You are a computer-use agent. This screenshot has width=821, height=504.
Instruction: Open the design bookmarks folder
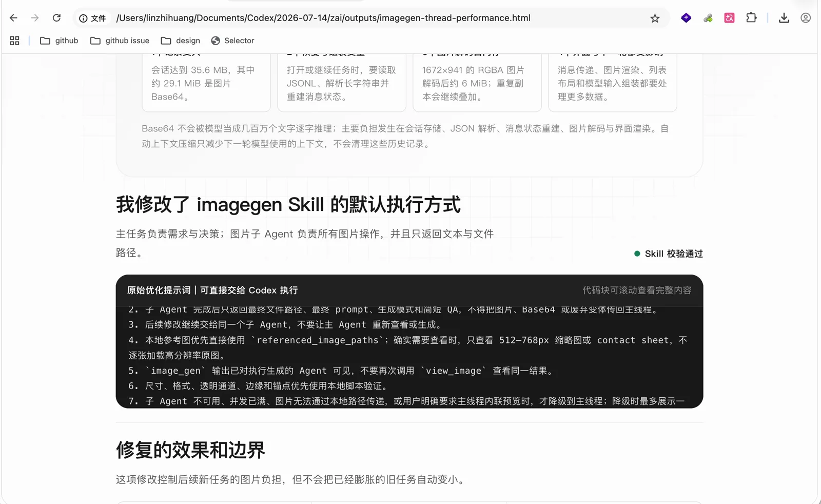[x=181, y=41]
